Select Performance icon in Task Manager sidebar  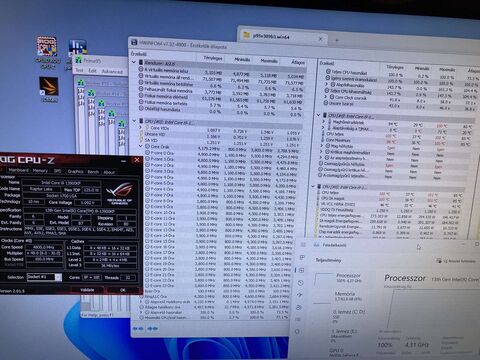coord(301,270)
